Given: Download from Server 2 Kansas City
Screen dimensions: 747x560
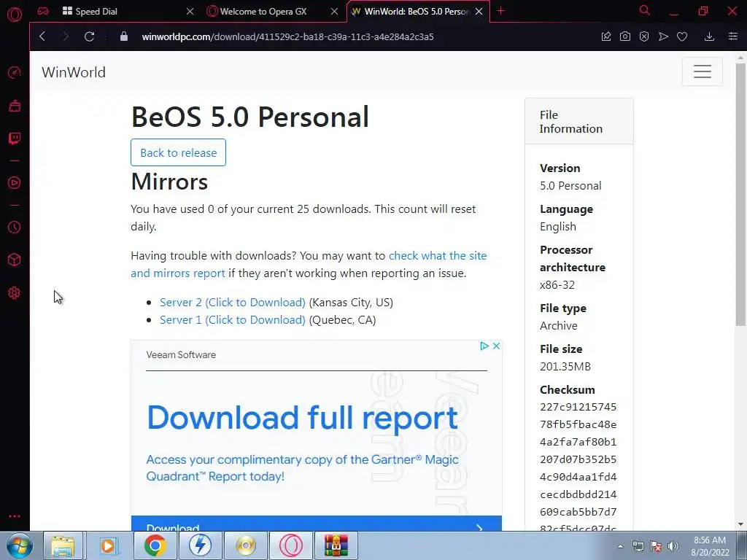Looking at the screenshot, I should click(233, 303).
